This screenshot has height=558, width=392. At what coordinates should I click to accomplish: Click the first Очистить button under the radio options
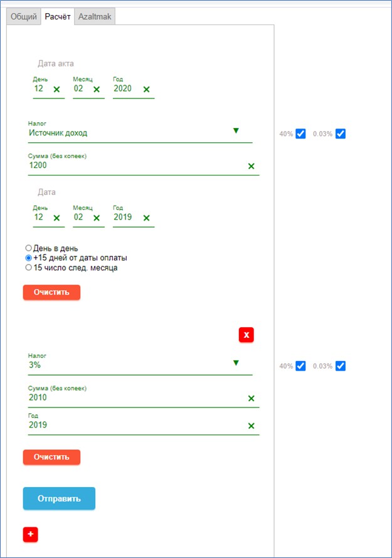[x=51, y=292]
